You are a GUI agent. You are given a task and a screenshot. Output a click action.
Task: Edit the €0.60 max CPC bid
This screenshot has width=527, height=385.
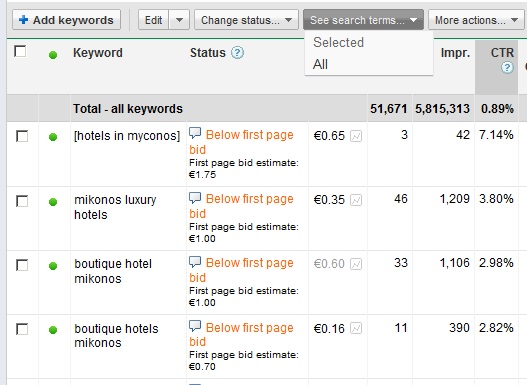coord(329,264)
